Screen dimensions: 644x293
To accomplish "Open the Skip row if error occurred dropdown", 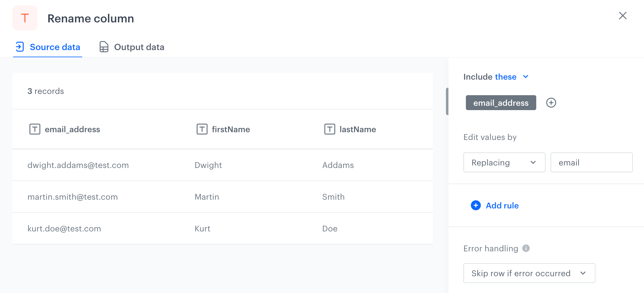I will 529,273.
